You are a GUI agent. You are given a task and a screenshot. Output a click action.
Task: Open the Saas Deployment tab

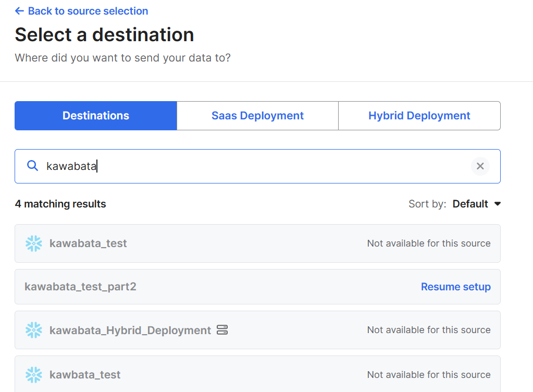pos(257,116)
